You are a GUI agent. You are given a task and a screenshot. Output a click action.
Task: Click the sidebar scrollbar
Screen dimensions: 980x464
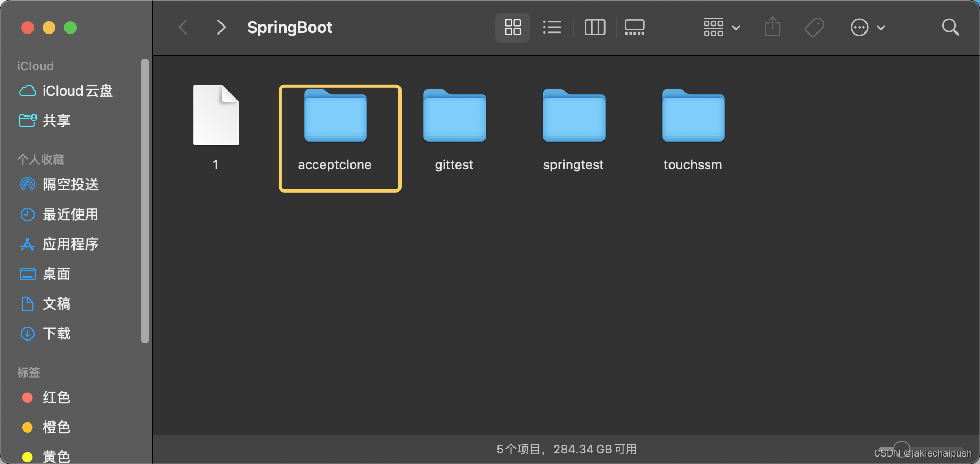tap(144, 201)
